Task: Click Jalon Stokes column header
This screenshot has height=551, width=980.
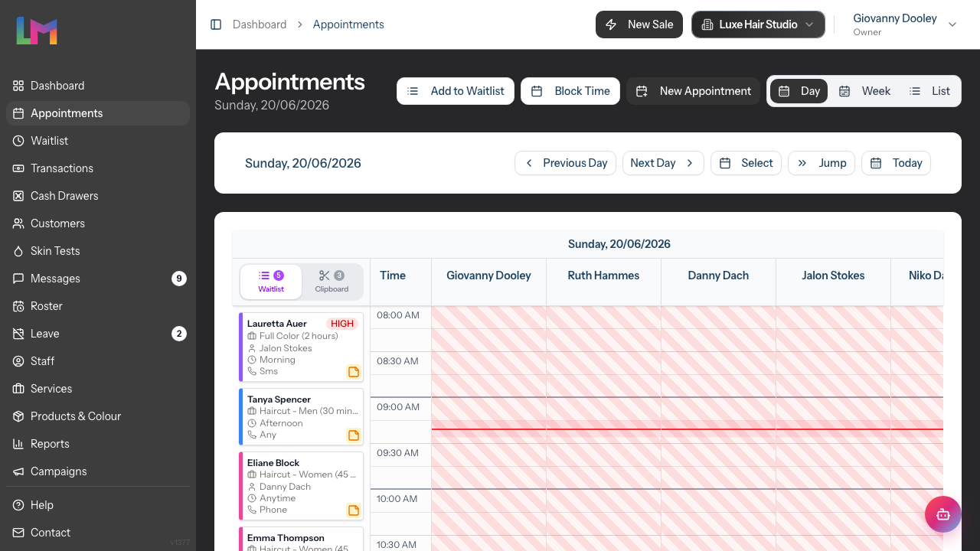Action: 833,275
